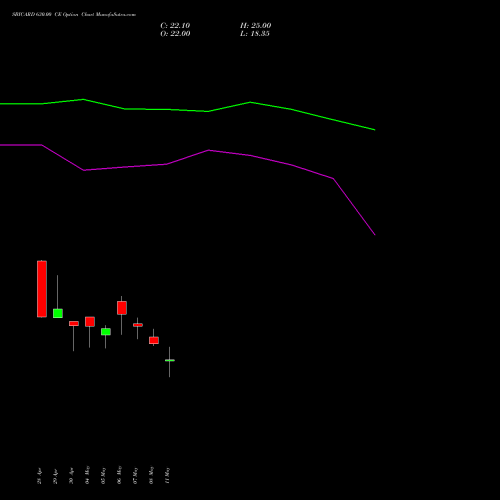Click the "08 May" date axis label

151,475
